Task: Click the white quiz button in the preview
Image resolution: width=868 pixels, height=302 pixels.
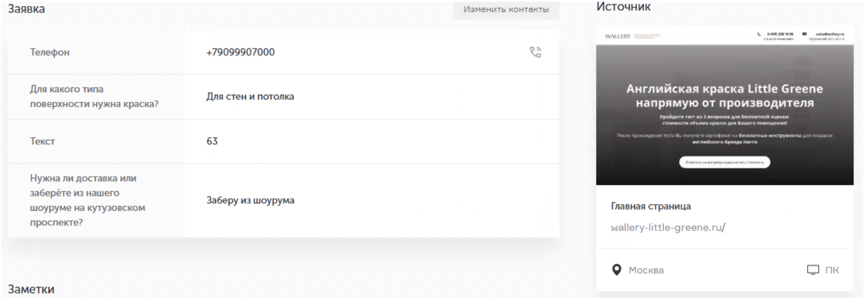Action: pyautogui.click(x=724, y=162)
